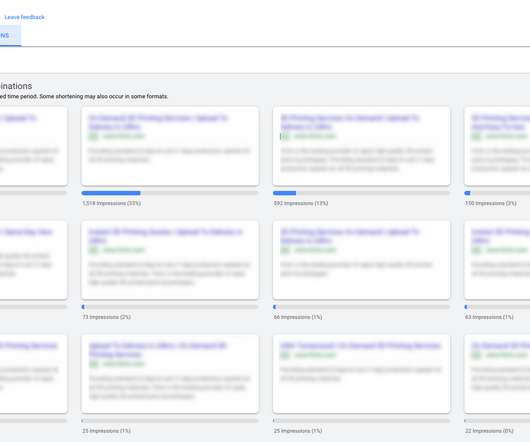The width and height of the screenshot is (530, 442).
Task: Click the '63 impressions (1%)' label
Action: [489, 317]
